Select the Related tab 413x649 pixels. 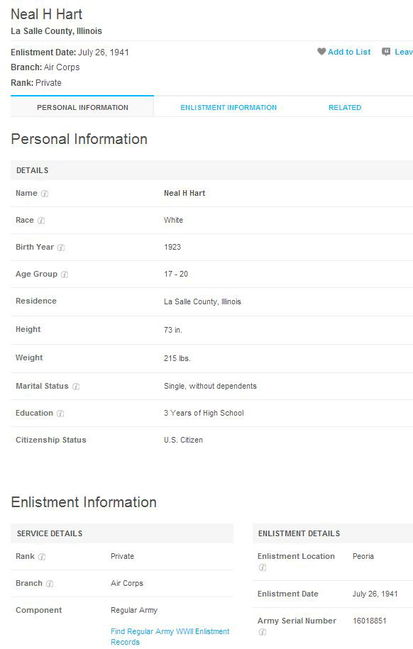345,108
